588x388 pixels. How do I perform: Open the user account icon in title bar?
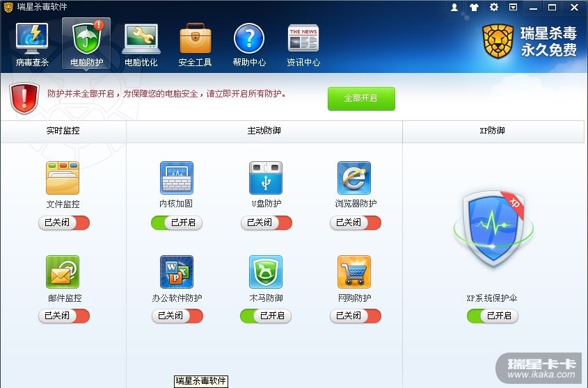click(x=454, y=7)
